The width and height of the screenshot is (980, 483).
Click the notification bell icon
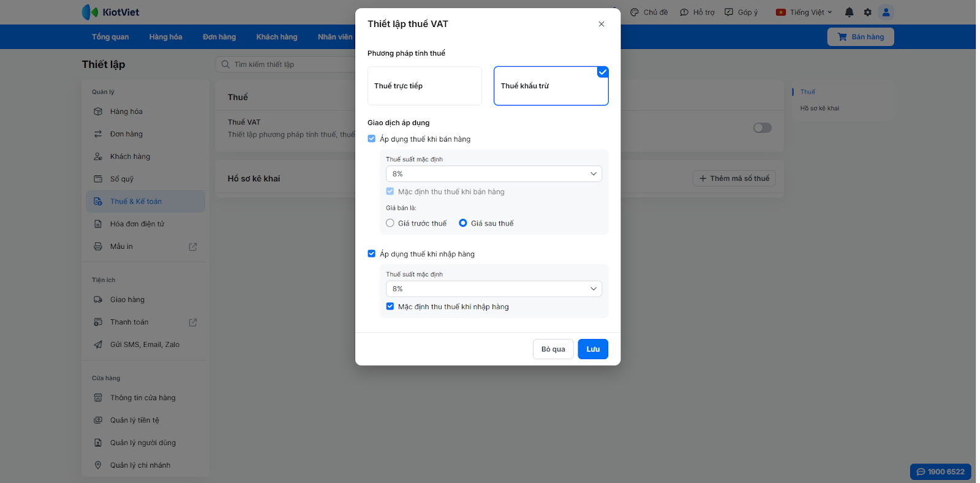point(849,12)
